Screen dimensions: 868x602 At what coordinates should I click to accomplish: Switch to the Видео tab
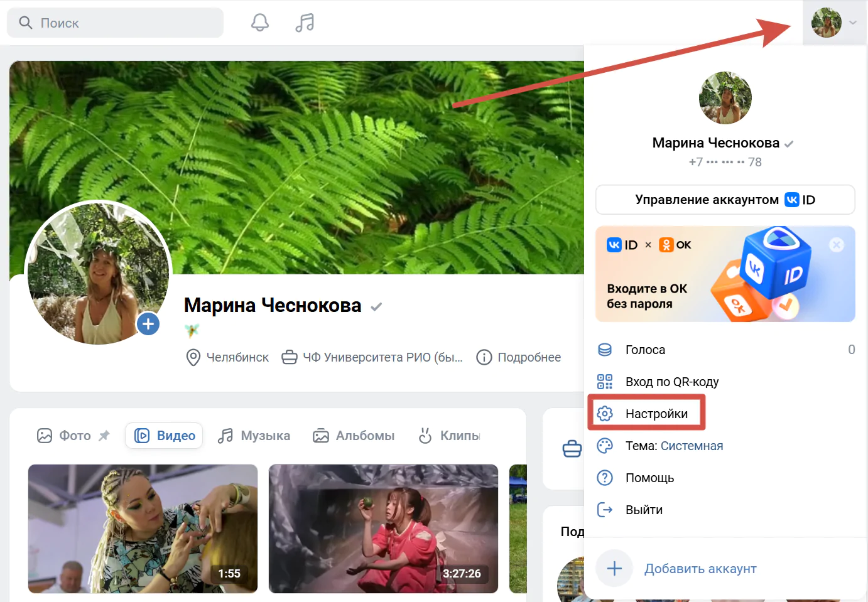(165, 436)
